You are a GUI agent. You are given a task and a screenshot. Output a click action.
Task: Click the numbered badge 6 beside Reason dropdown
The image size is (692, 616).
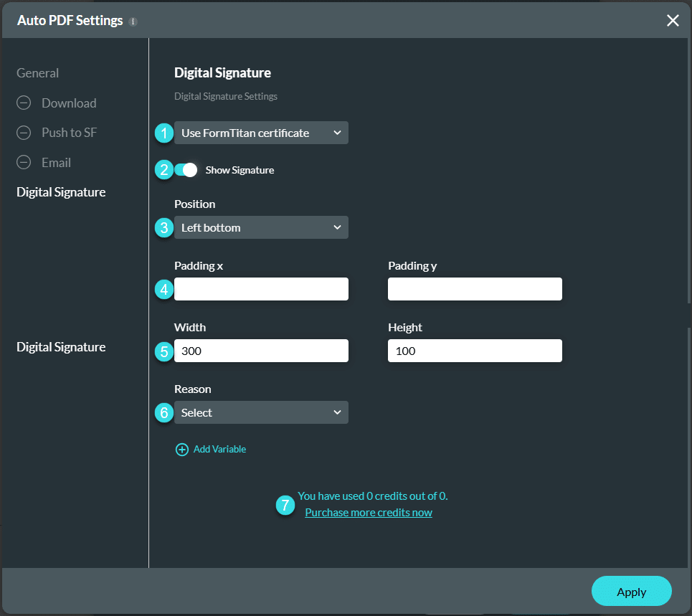click(x=163, y=412)
